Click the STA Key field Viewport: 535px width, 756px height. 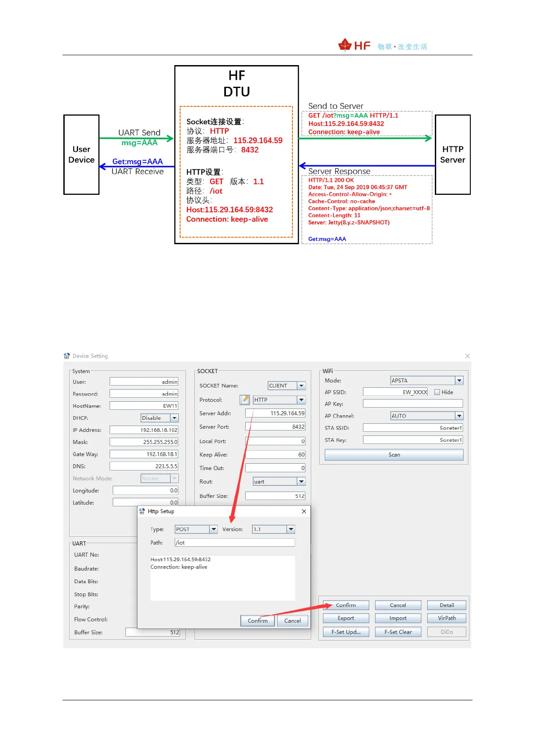point(413,440)
